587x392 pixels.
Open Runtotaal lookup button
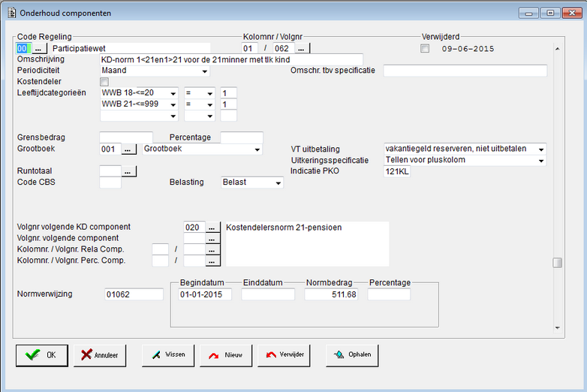click(x=129, y=171)
